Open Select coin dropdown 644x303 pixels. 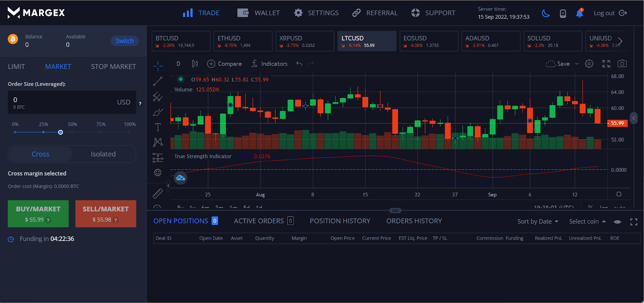pyautogui.click(x=587, y=221)
